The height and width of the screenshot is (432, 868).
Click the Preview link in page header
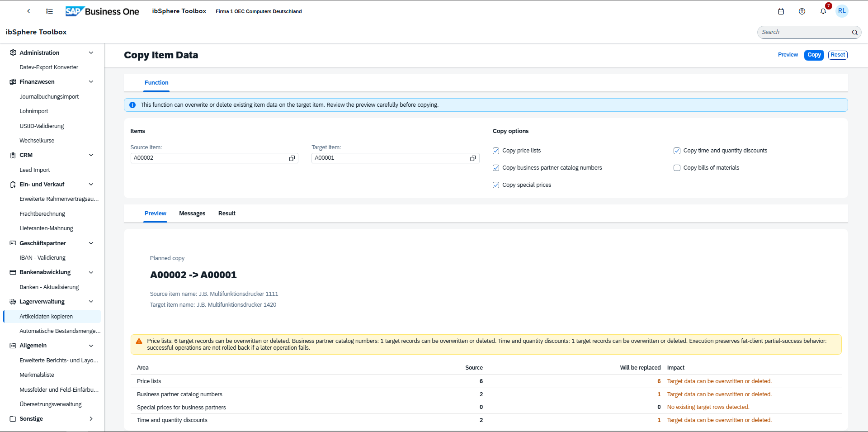788,55
